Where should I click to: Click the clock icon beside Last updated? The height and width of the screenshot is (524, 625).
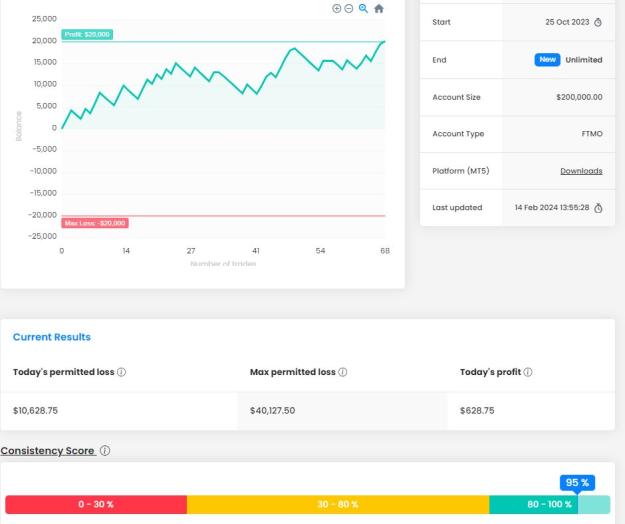[x=598, y=208]
